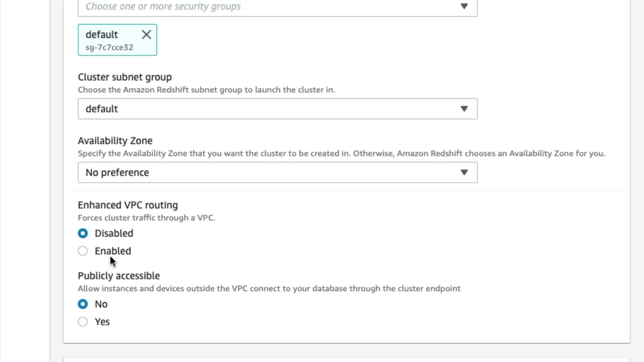
Task: Click the 'Publicly accessible' heading
Action: click(119, 276)
